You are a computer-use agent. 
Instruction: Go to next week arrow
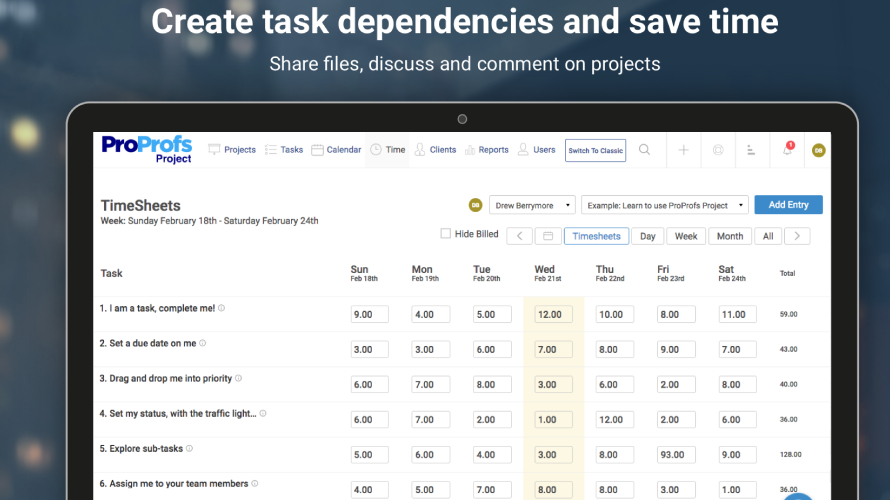click(x=797, y=236)
